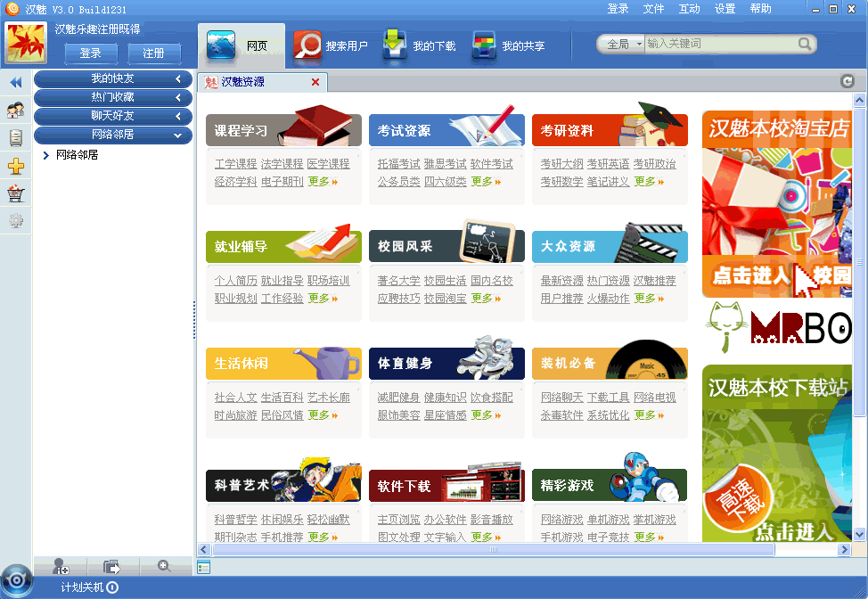Collapse the left sidebar with double-arrow icon
Image resolution: width=868 pixels, height=599 pixels.
click(x=15, y=83)
